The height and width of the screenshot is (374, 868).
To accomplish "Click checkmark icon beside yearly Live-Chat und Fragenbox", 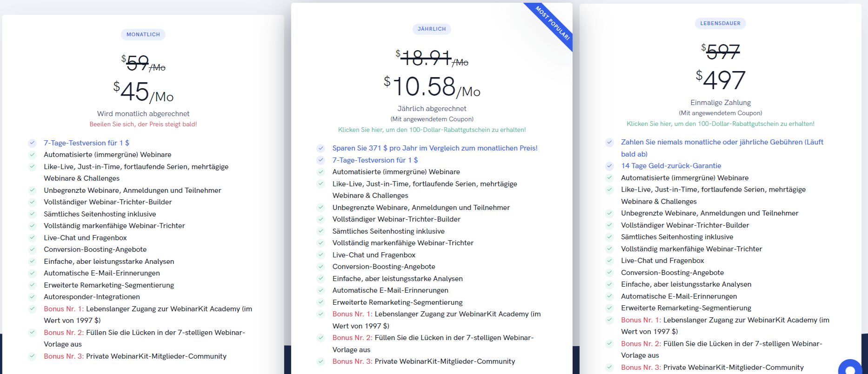I will tap(320, 255).
